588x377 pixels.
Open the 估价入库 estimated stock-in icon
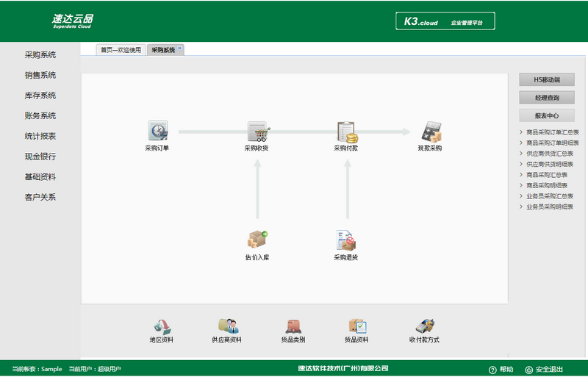[x=257, y=240]
